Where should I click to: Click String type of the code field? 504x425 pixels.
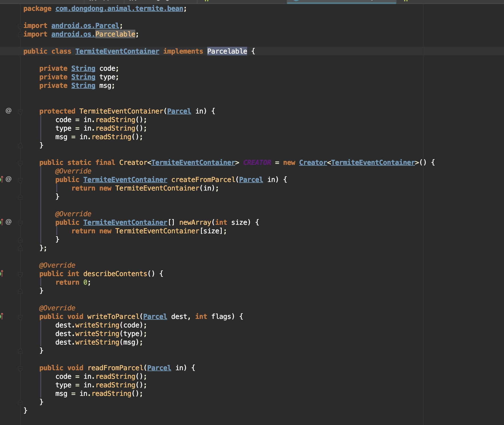83,68
